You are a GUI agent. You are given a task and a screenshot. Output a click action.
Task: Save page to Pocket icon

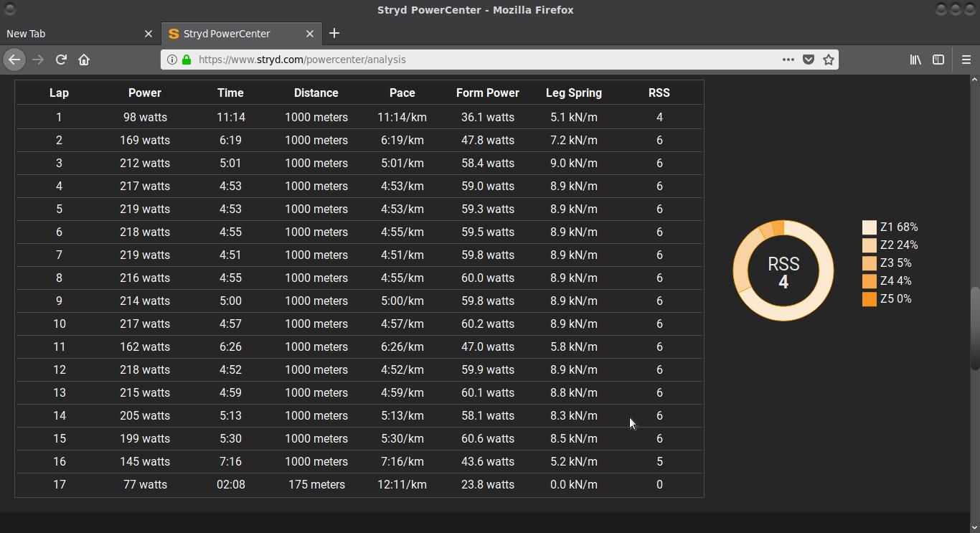(809, 60)
